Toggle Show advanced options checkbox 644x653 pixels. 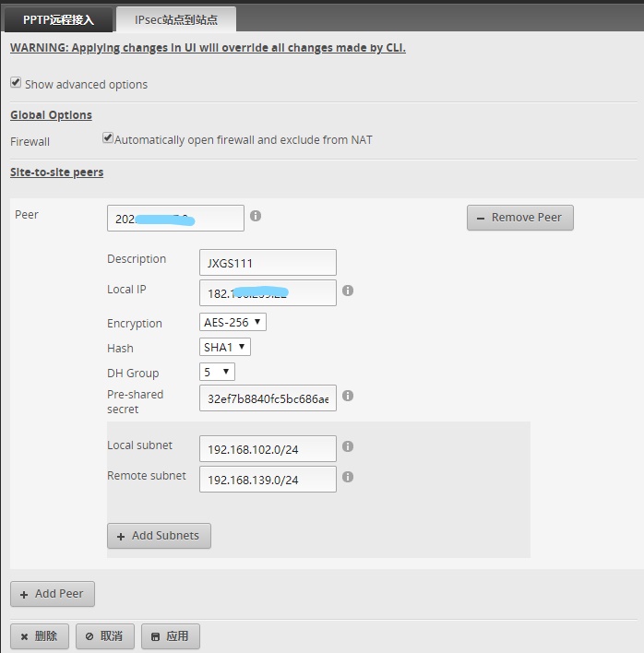(x=16, y=83)
